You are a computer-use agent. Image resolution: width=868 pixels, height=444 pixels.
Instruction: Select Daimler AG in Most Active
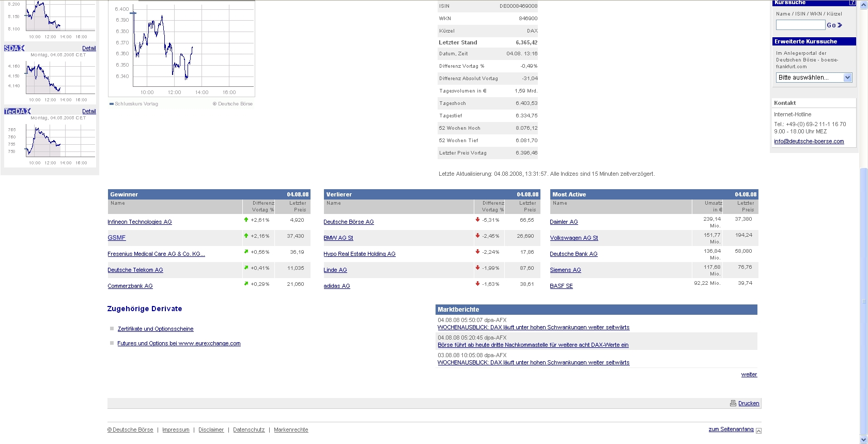(x=564, y=222)
